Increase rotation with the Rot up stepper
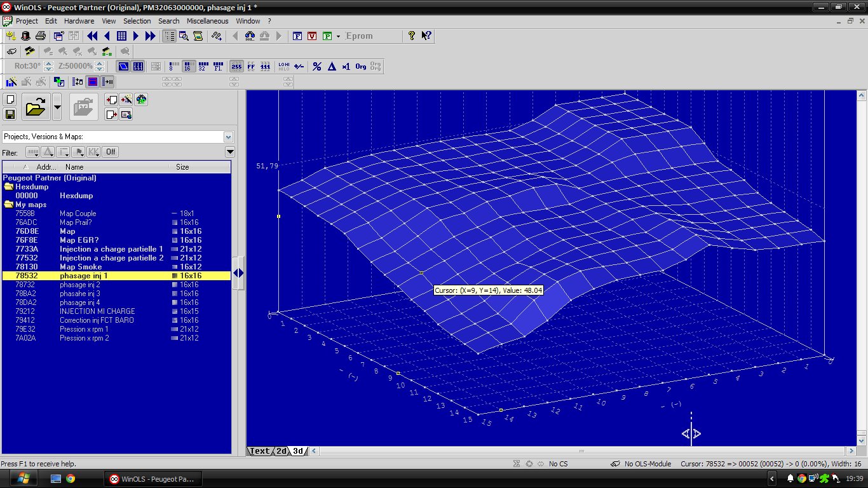The height and width of the screenshot is (488, 868). 49,64
